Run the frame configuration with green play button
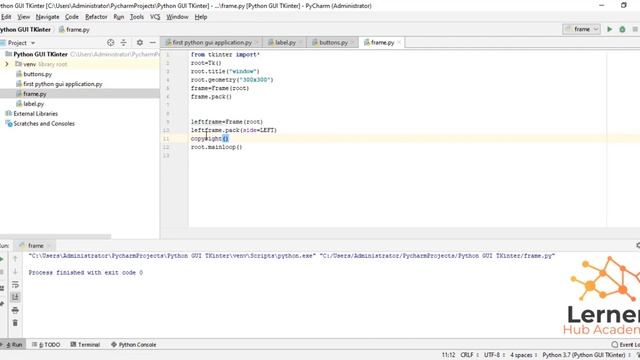 tap(609, 29)
